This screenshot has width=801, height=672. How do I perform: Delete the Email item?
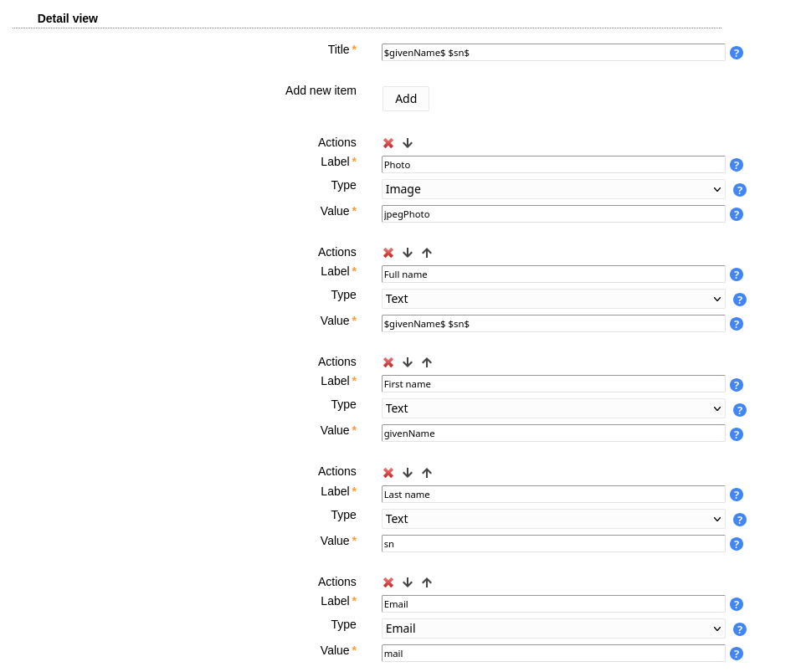pos(388,582)
